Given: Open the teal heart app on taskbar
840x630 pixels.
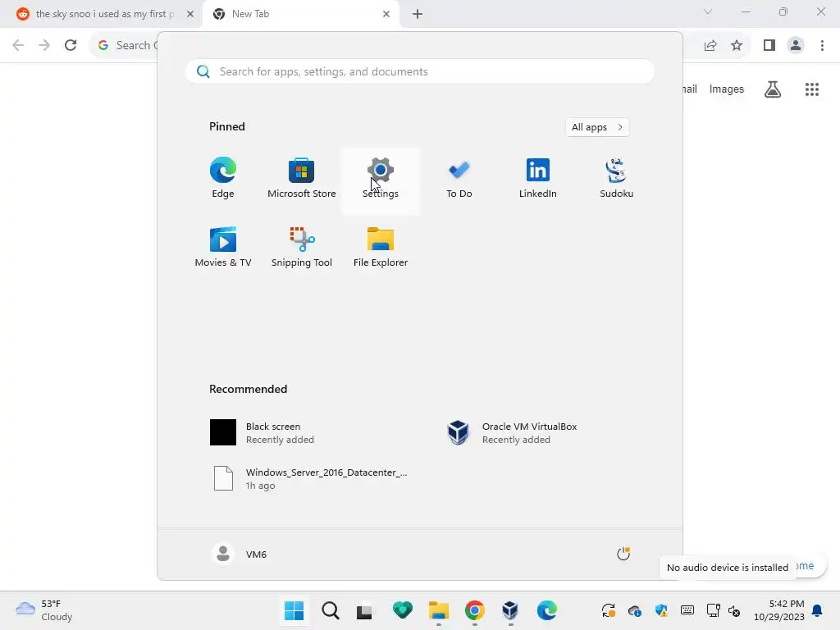Looking at the screenshot, I should click(402, 610).
